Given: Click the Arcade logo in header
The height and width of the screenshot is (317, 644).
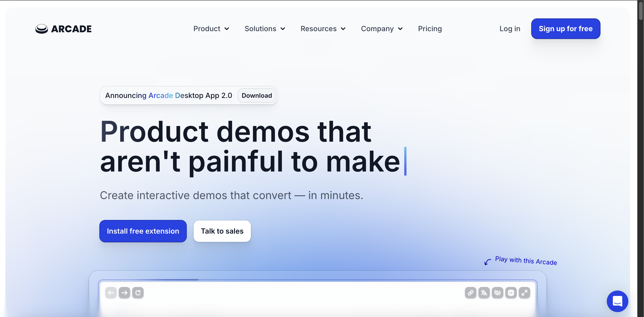Looking at the screenshot, I should point(63,29).
